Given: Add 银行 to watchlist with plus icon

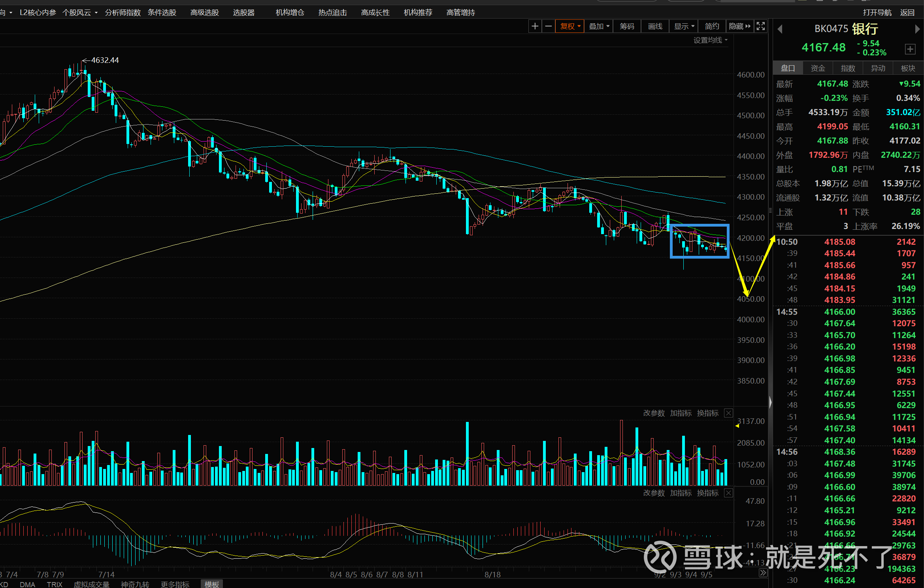Looking at the screenshot, I should pos(910,49).
